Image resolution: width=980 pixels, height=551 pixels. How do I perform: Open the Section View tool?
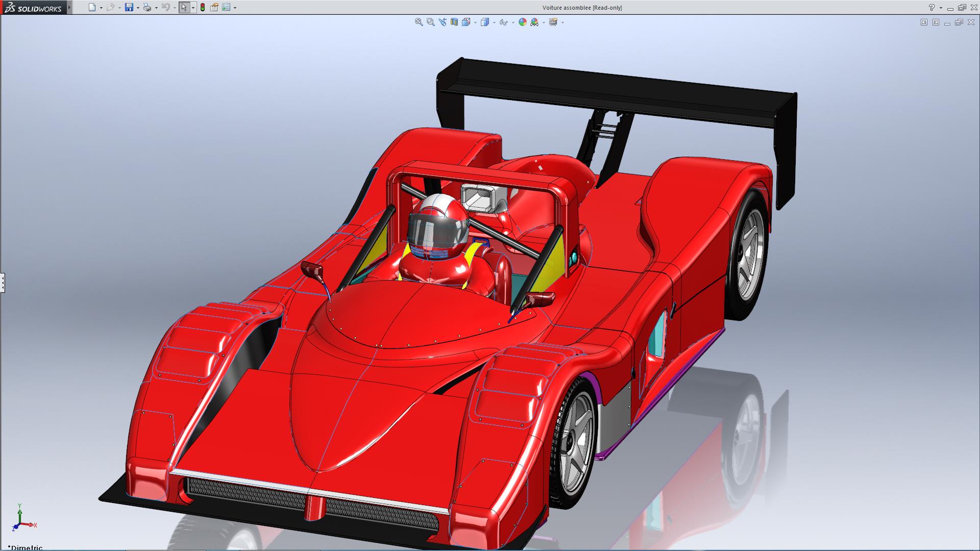[454, 22]
